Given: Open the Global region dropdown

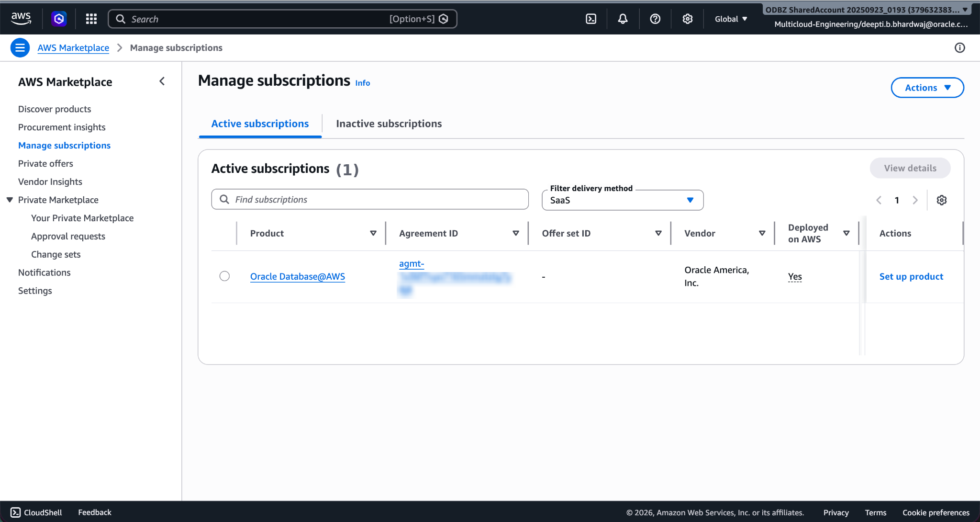Looking at the screenshot, I should (x=731, y=19).
